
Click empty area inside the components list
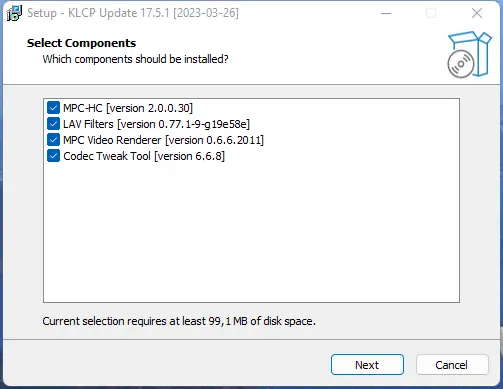click(x=251, y=233)
